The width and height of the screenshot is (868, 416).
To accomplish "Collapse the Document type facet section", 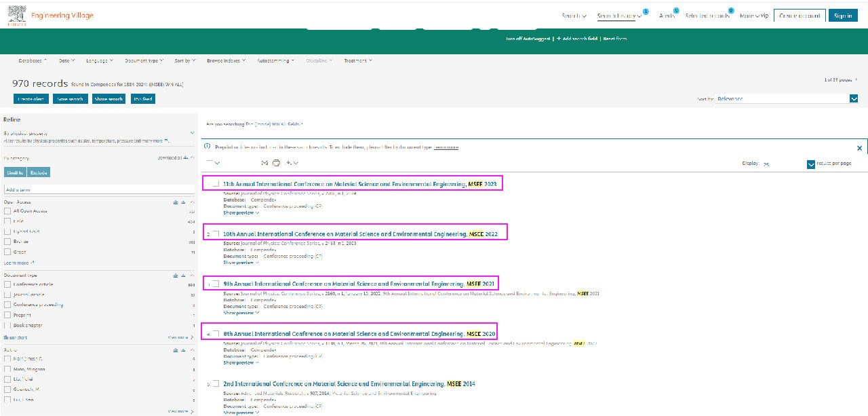I will point(191,276).
